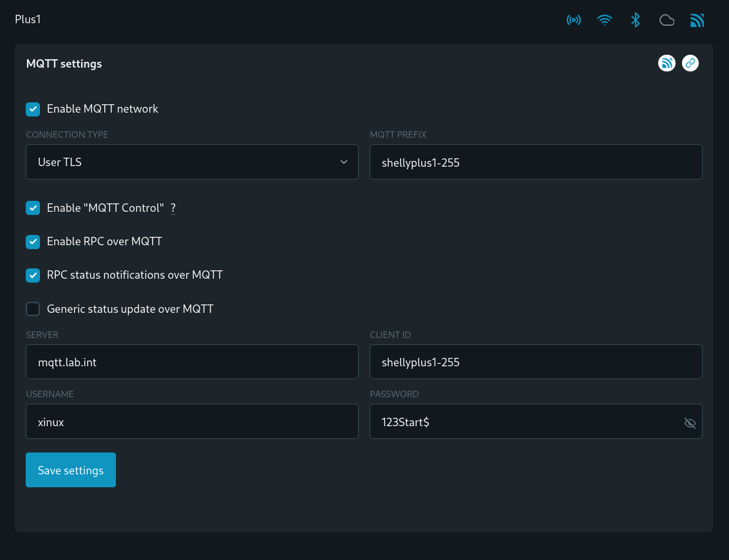Click the Username field containing xinux
Image resolution: width=729 pixels, height=560 pixels.
pyautogui.click(x=192, y=422)
